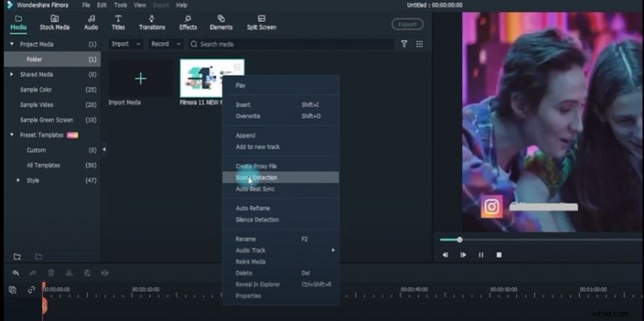Screen dimensions: 644x321
Task: Choose Overwrite from the context menu
Action: point(280,116)
